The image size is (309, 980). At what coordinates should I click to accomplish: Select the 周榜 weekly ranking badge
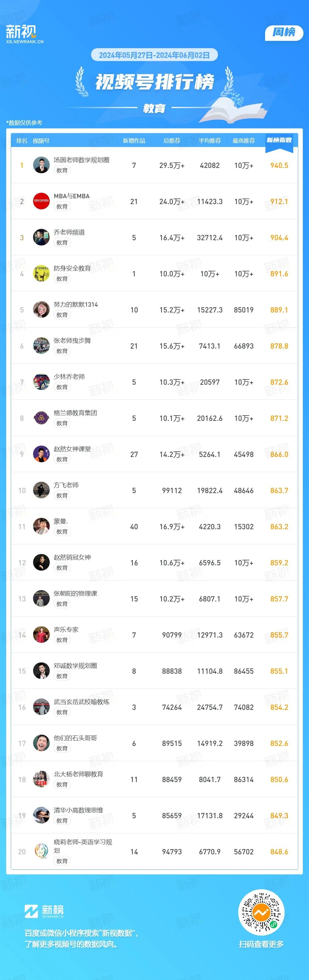click(x=284, y=33)
